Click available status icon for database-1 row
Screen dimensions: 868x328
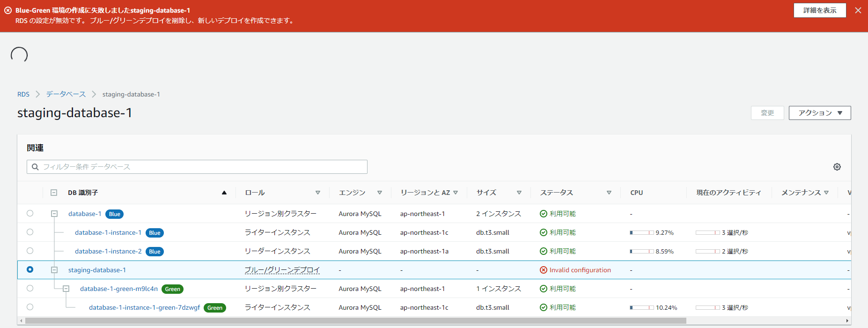tap(544, 214)
